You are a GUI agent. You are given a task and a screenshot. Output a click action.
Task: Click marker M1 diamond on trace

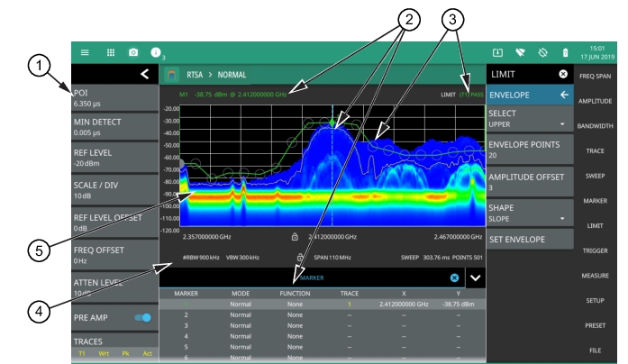332,123
